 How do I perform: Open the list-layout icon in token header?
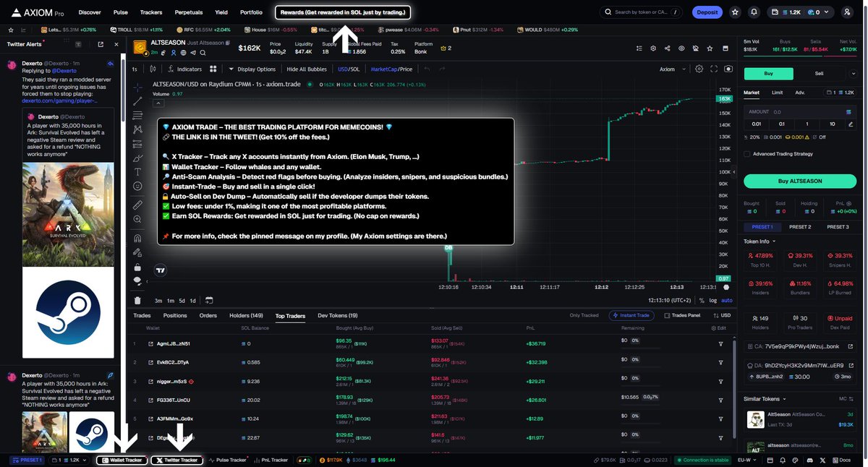pyautogui.click(x=639, y=48)
